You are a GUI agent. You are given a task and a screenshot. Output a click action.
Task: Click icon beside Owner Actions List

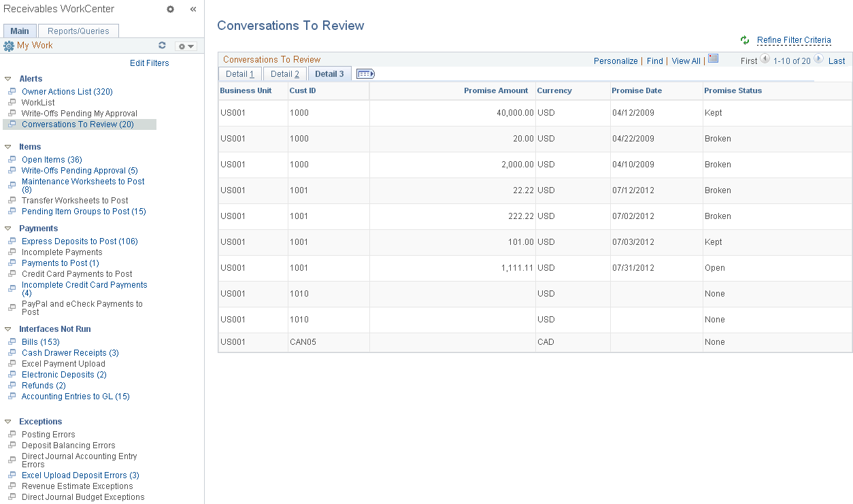[x=12, y=91]
